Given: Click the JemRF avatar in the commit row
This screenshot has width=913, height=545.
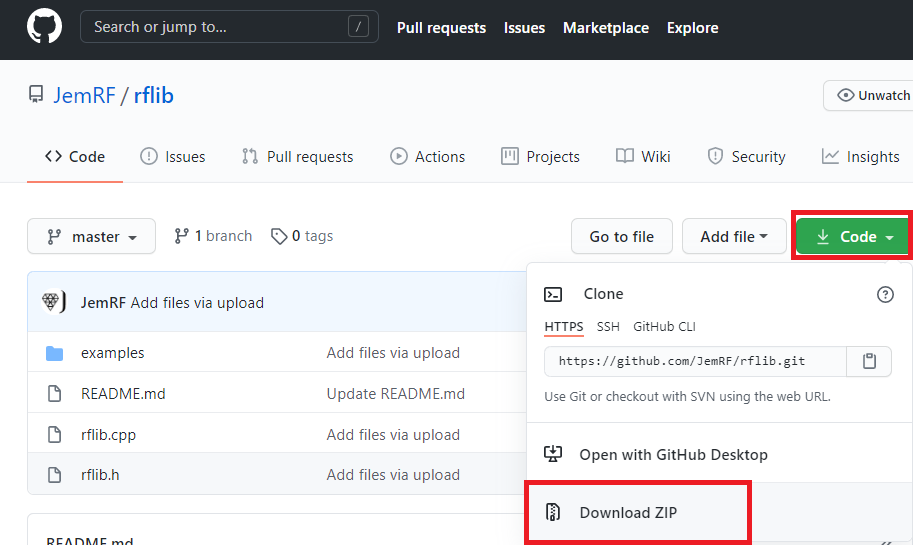Looking at the screenshot, I should click(54, 302).
